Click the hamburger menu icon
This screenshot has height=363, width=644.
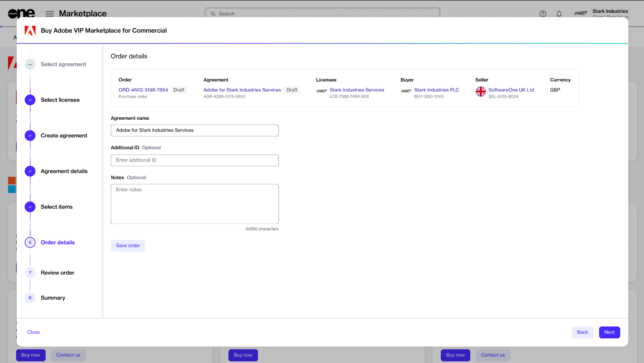[x=50, y=14]
